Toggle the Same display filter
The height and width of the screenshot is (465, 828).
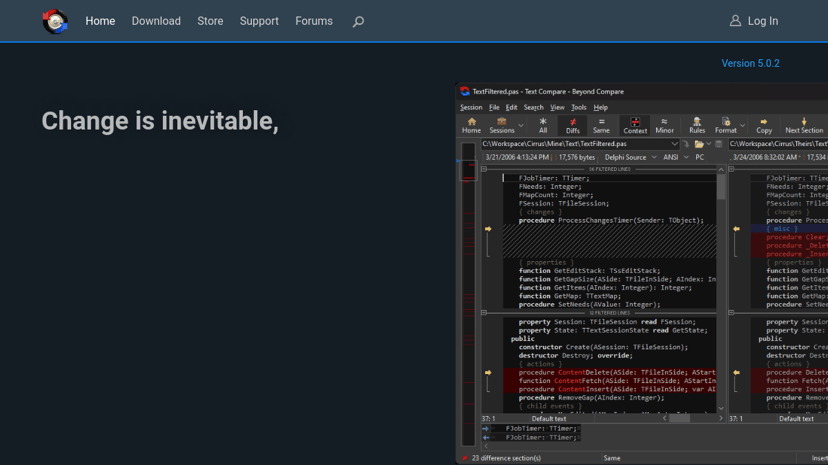click(x=601, y=126)
